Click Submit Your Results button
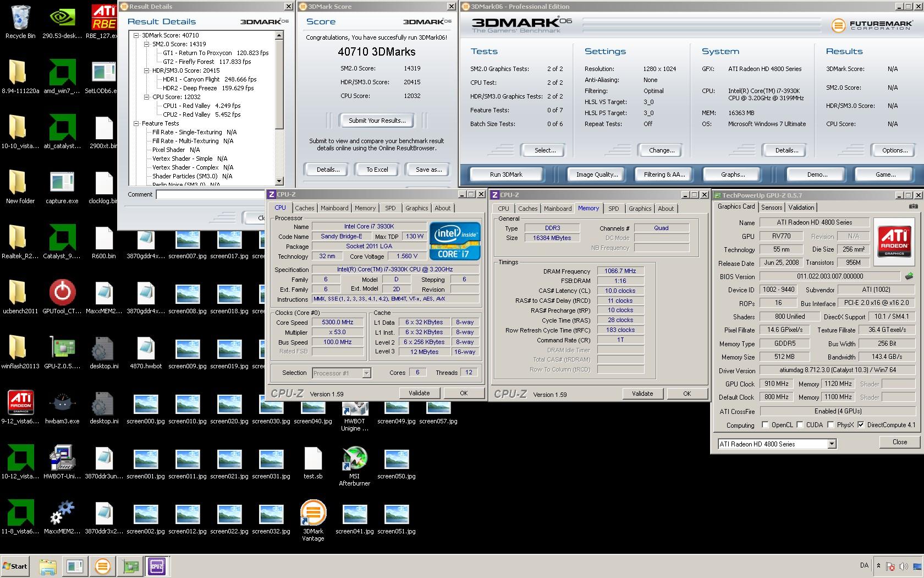 (x=377, y=121)
